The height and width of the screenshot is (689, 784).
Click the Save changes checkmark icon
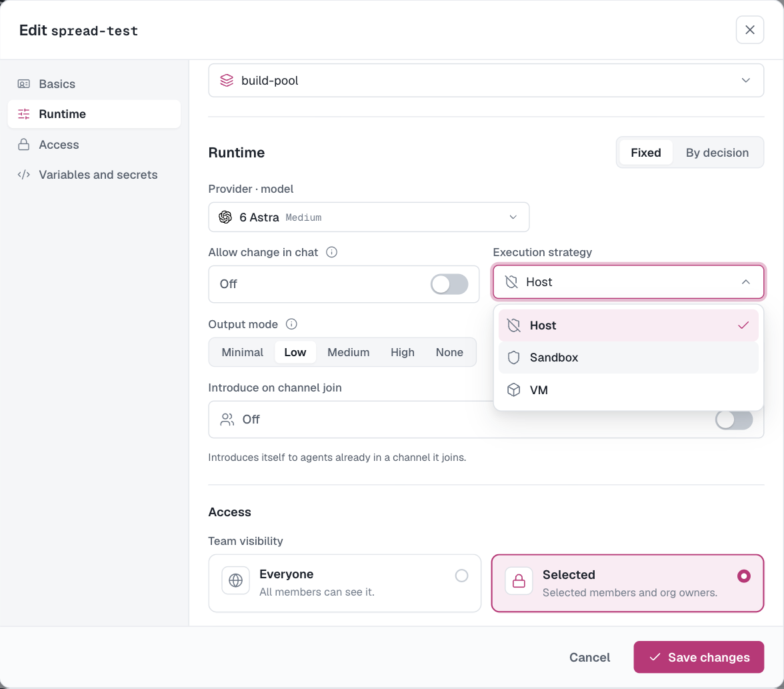point(655,658)
